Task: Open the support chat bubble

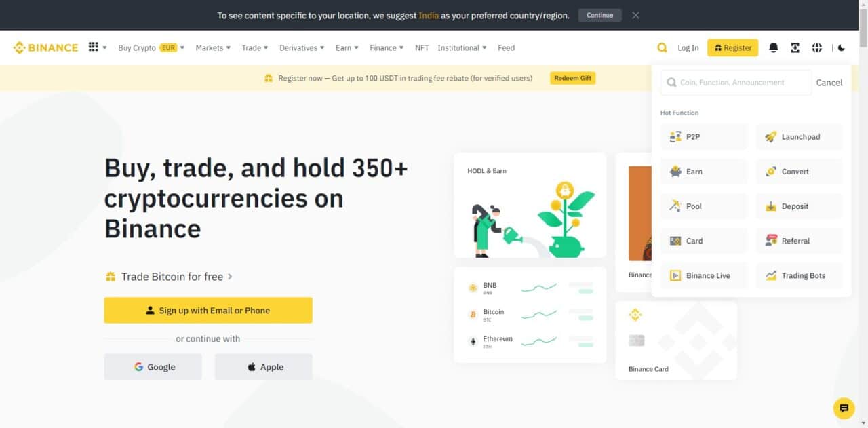Action: [844, 408]
